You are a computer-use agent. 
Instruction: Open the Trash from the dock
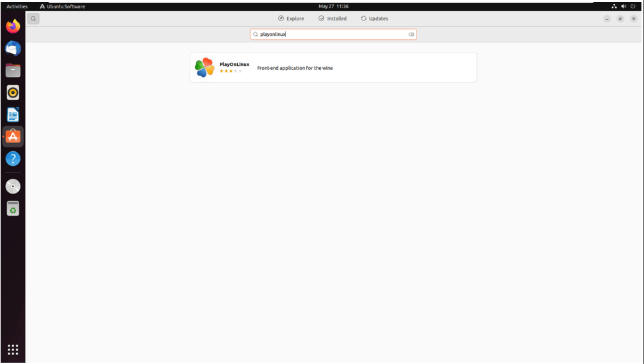[x=13, y=209]
